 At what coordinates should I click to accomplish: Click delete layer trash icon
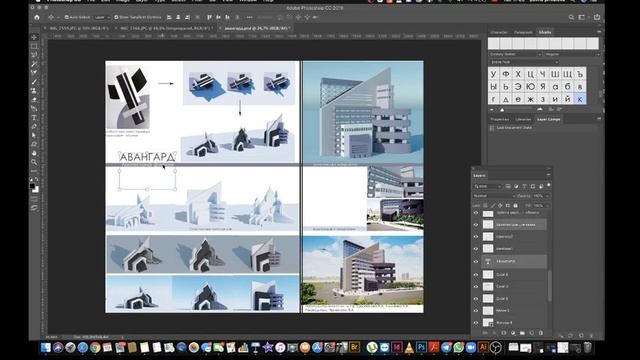click(541, 333)
